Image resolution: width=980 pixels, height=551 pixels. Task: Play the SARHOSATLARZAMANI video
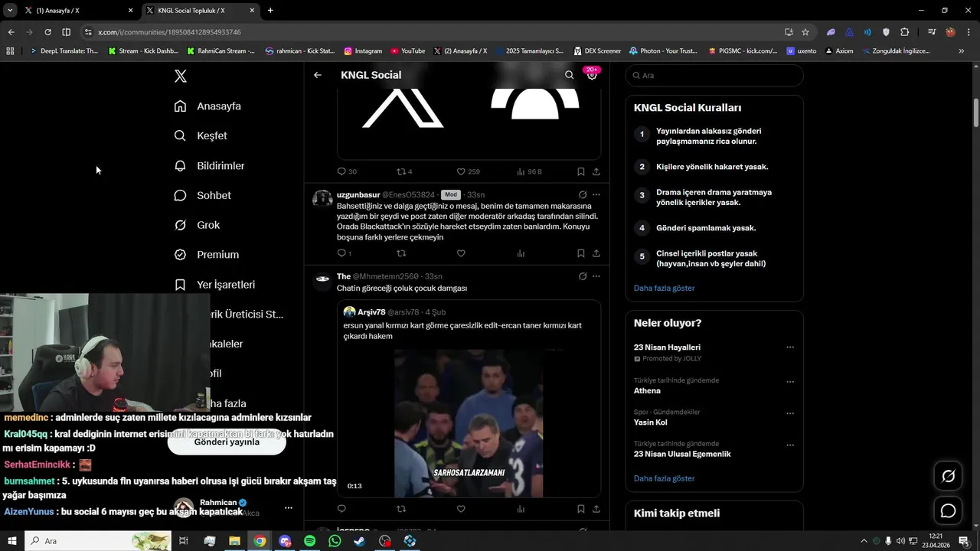pos(469,424)
